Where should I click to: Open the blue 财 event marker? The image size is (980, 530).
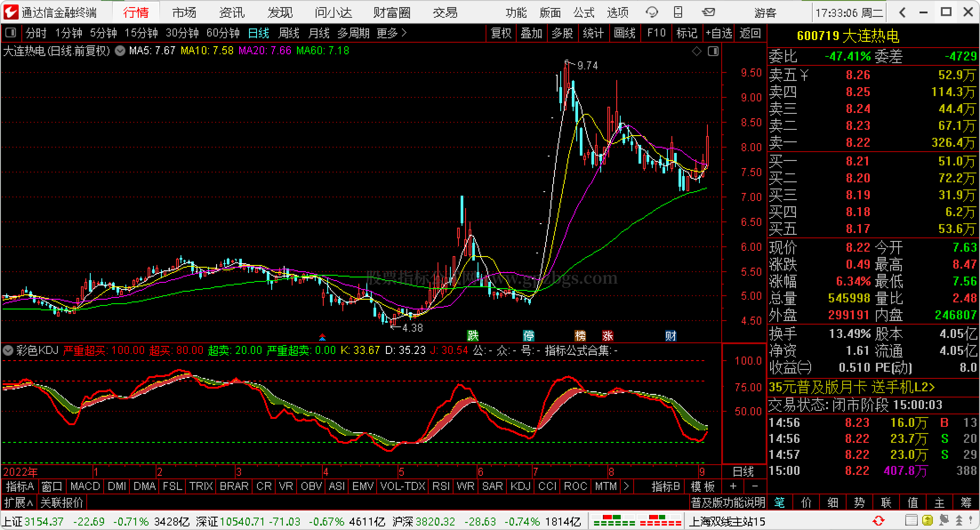pos(671,336)
